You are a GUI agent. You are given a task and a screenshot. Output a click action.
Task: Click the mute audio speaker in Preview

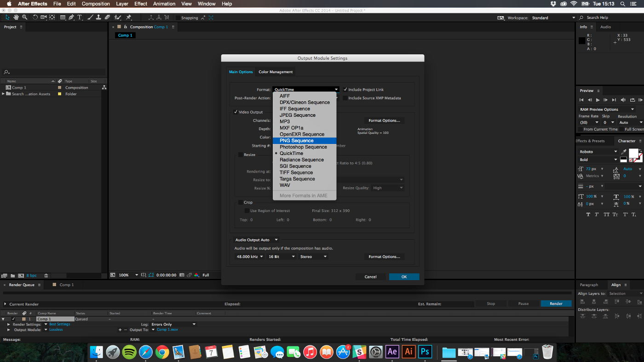[x=623, y=100]
